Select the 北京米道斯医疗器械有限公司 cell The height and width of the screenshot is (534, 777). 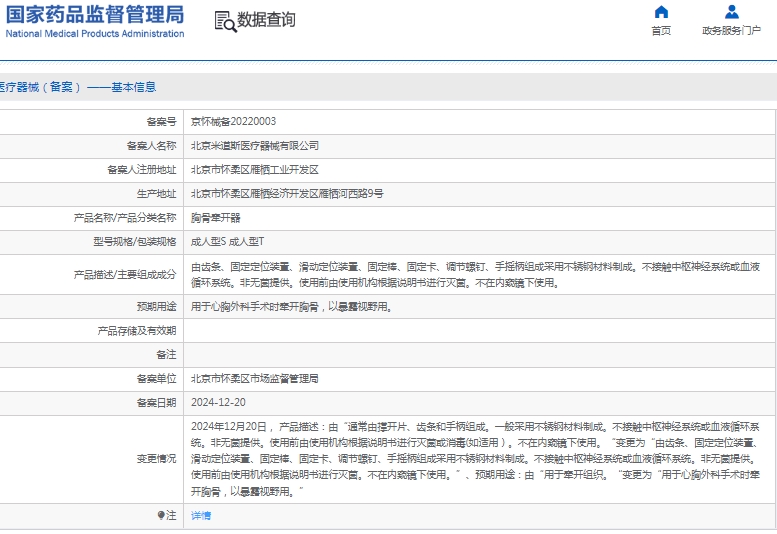pos(255,146)
